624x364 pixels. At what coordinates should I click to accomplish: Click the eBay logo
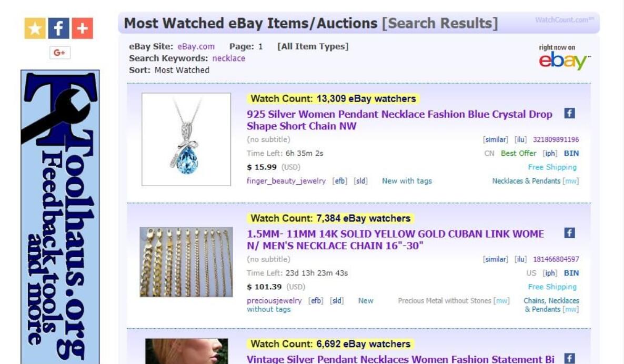coord(565,60)
